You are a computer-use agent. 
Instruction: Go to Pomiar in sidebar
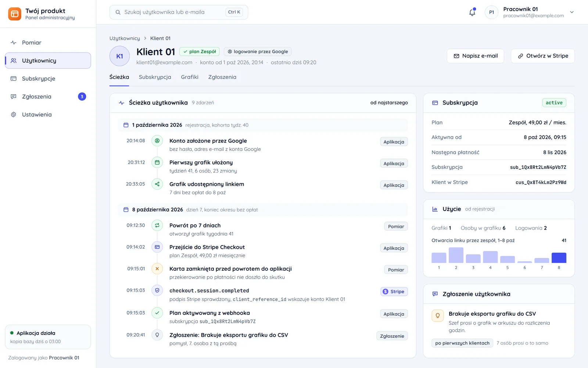pyautogui.click(x=48, y=43)
